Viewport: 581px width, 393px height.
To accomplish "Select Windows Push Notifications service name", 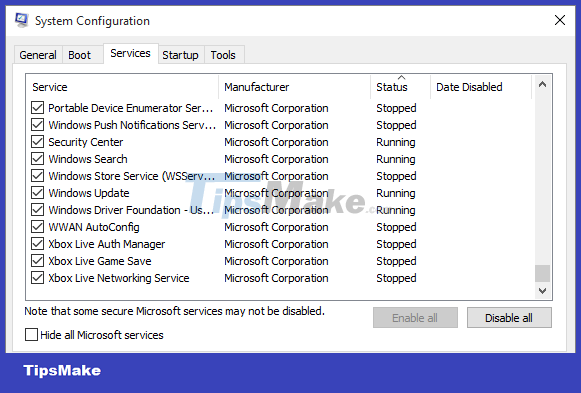I will [x=132, y=125].
